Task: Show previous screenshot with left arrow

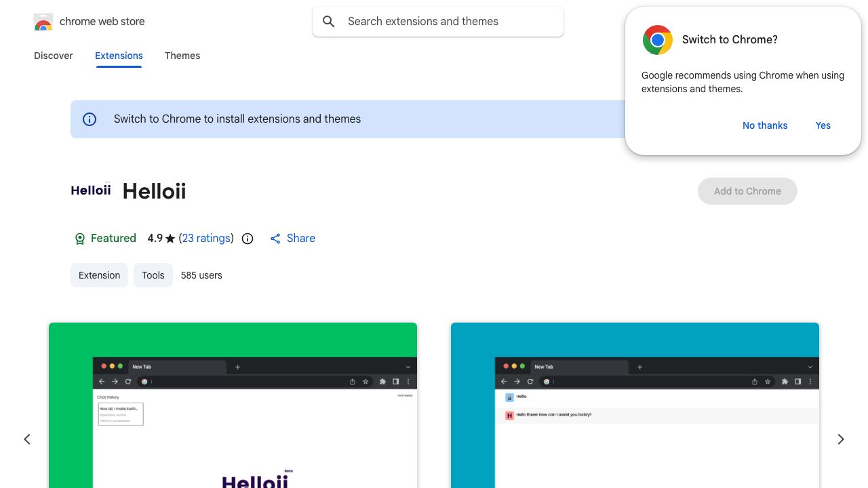Action: click(x=27, y=439)
